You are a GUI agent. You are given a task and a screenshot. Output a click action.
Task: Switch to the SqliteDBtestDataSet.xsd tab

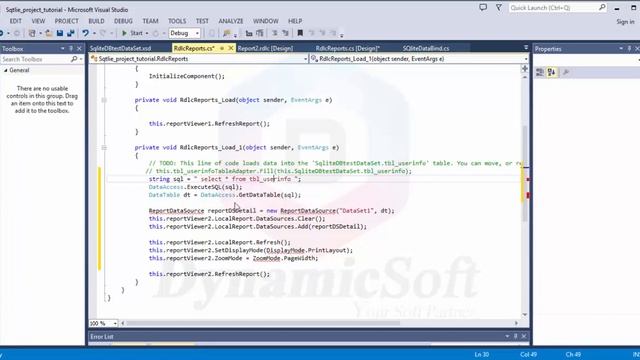(120, 48)
